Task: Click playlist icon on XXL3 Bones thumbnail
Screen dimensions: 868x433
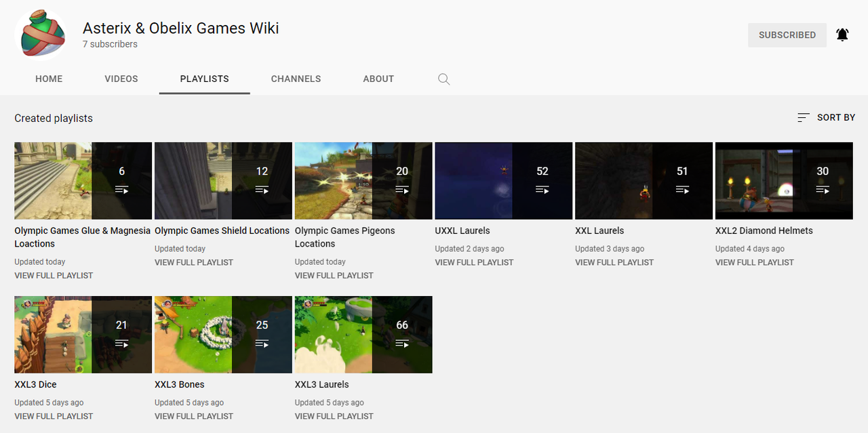Action: click(262, 344)
